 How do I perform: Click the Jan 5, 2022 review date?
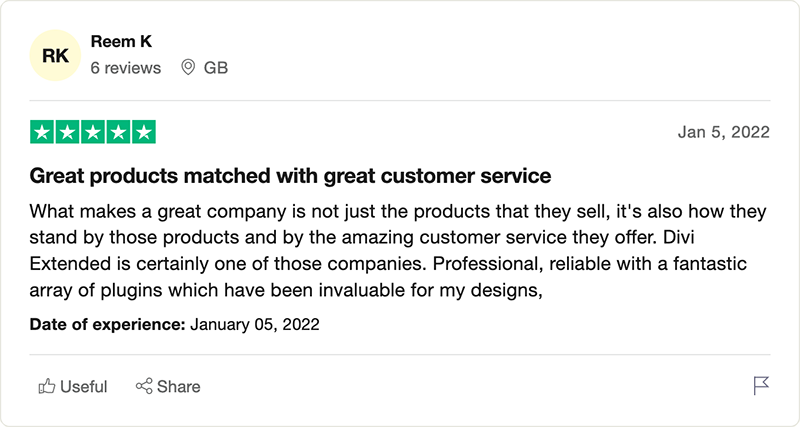(723, 132)
